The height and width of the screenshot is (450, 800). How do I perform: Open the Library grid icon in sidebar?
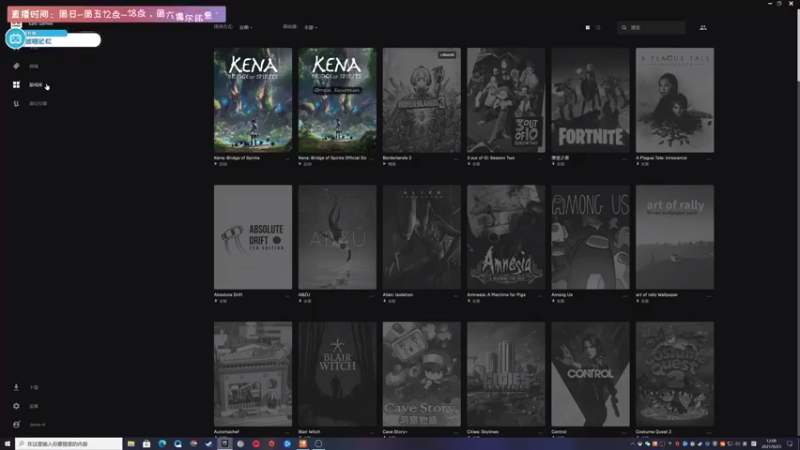16,85
